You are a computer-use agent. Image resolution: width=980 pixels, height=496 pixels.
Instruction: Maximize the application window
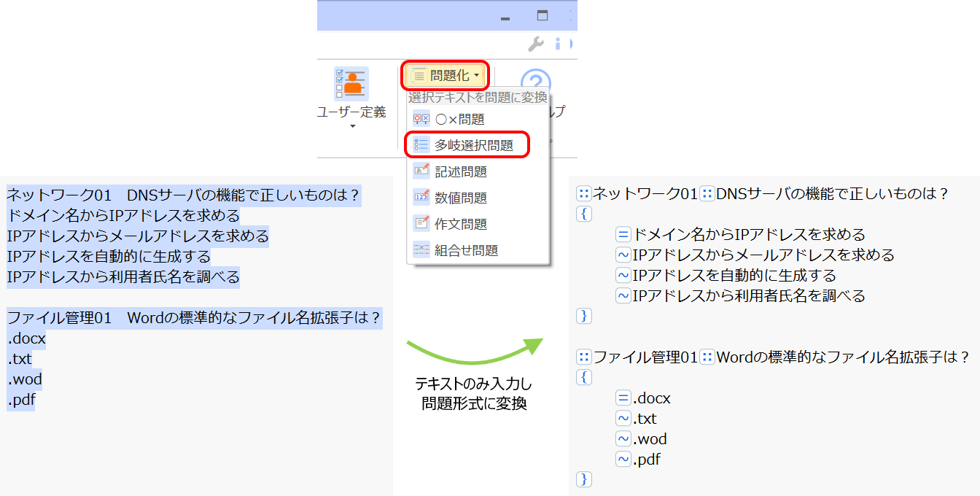(542, 15)
